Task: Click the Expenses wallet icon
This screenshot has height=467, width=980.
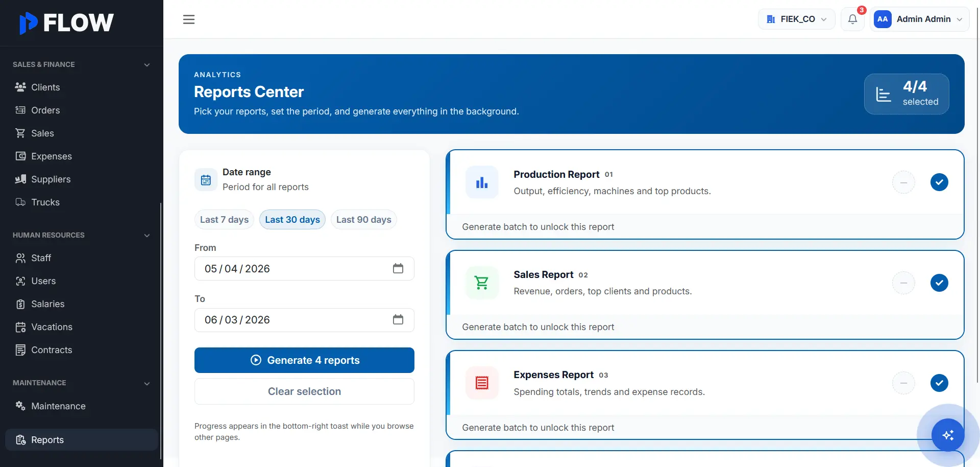Action: point(20,156)
